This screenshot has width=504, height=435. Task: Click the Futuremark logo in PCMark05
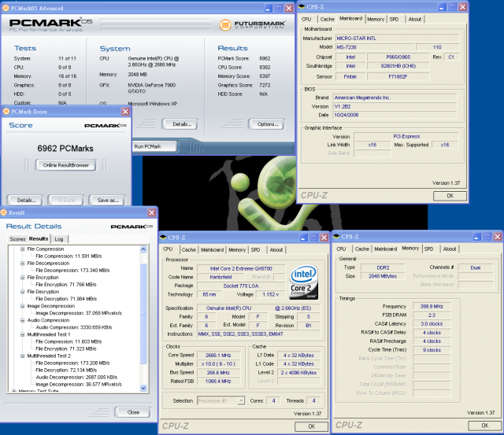(x=252, y=24)
